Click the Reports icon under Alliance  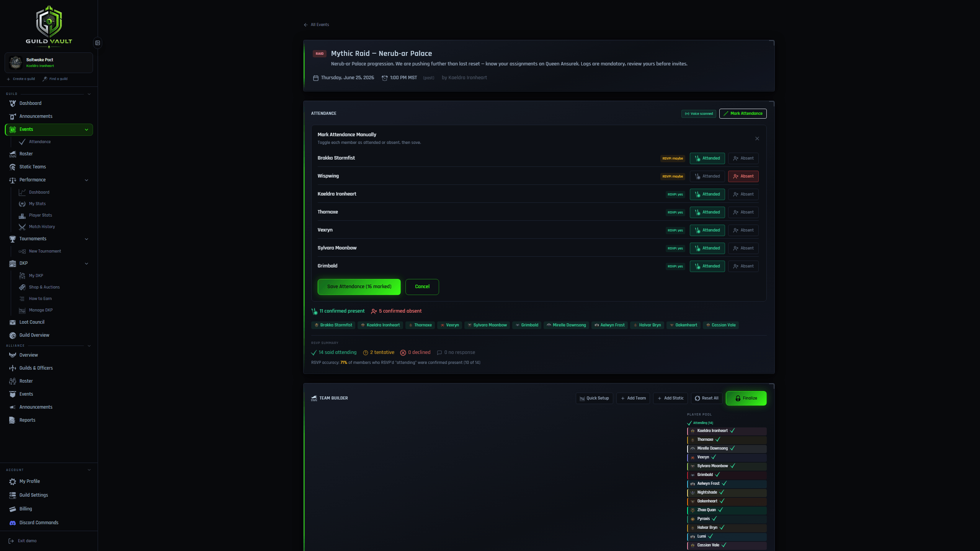(13, 420)
